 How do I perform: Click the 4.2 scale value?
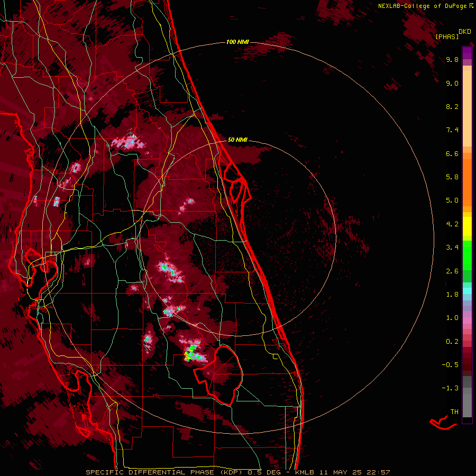(x=452, y=224)
